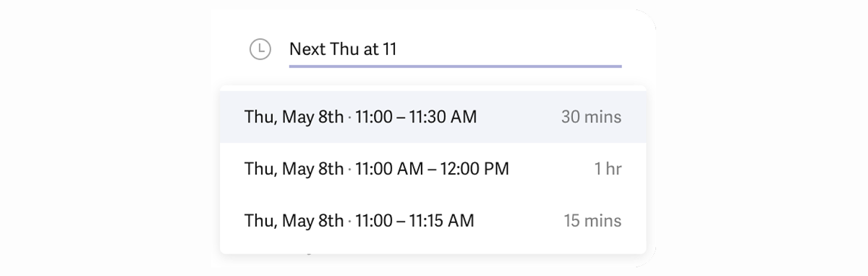868x276 pixels.
Task: Select the 11:00 – 11:30 AM suggestion
Action: pos(433,117)
